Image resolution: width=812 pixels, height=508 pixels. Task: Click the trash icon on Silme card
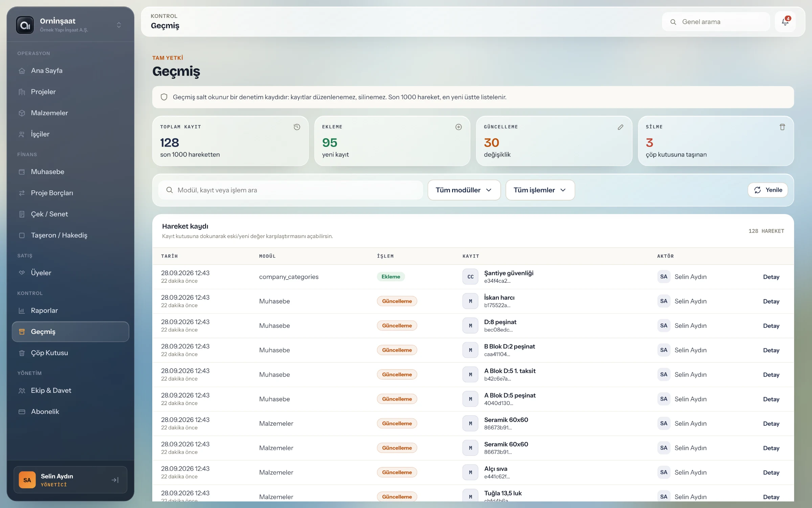[x=782, y=127]
